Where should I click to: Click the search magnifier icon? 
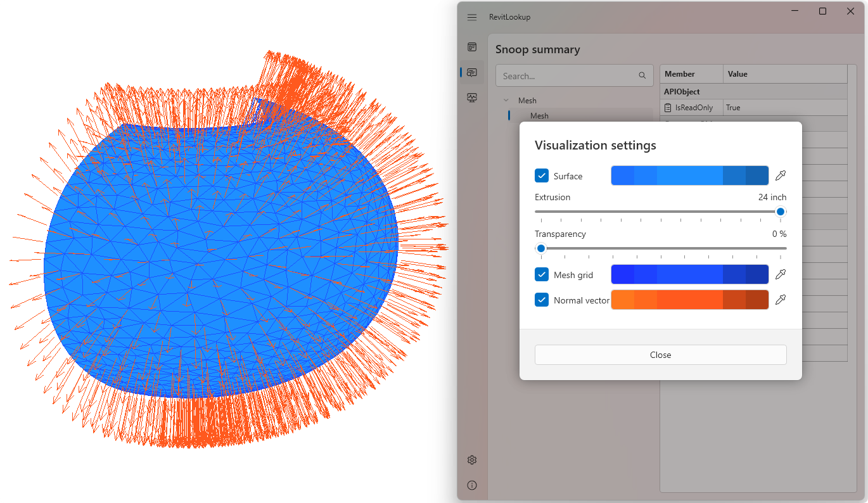click(642, 76)
